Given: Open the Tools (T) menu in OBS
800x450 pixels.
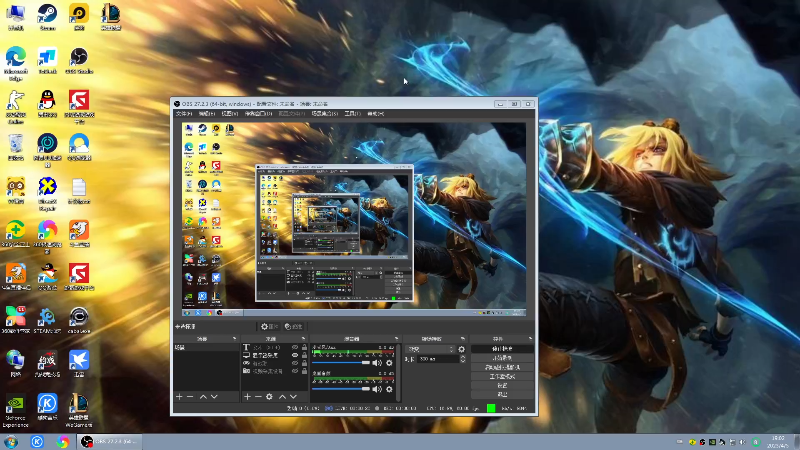Looking at the screenshot, I should pyautogui.click(x=352, y=113).
